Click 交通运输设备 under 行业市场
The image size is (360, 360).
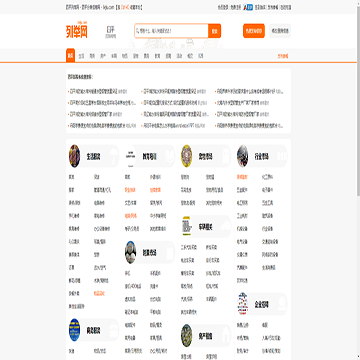coord(270,241)
